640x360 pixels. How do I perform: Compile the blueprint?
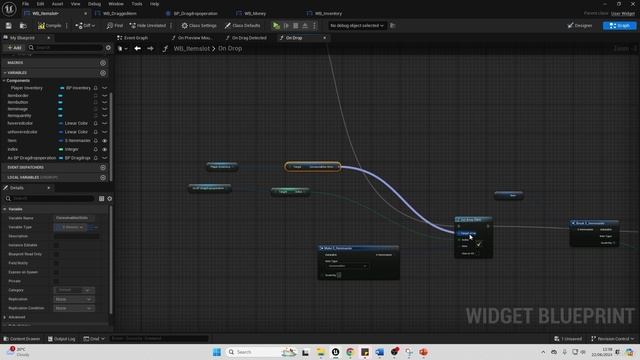(x=49, y=26)
